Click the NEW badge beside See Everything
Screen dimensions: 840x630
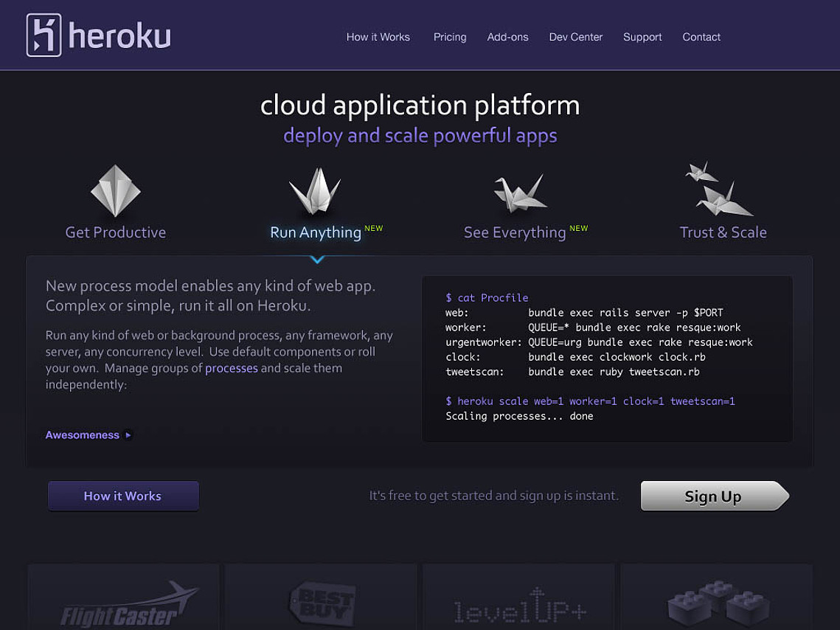[579, 228]
